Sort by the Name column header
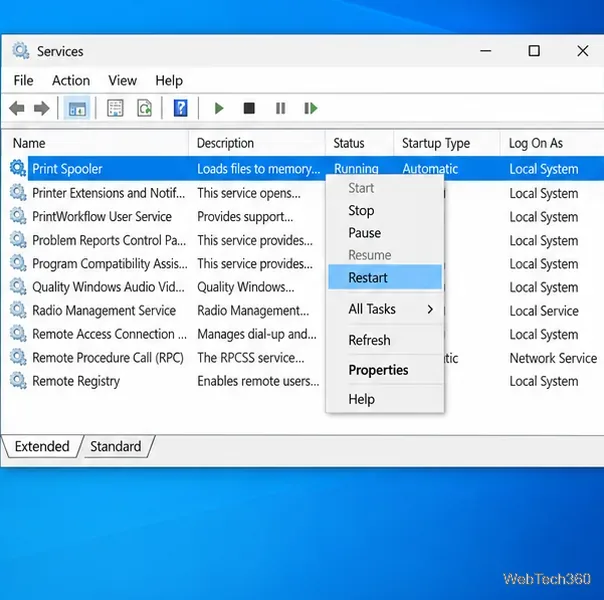The image size is (604, 600). (95, 143)
